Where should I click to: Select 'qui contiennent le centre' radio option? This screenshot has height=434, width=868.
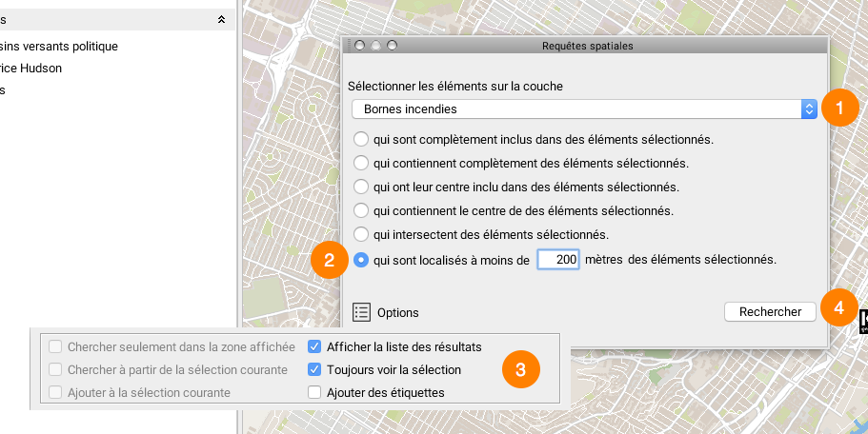[x=362, y=209]
